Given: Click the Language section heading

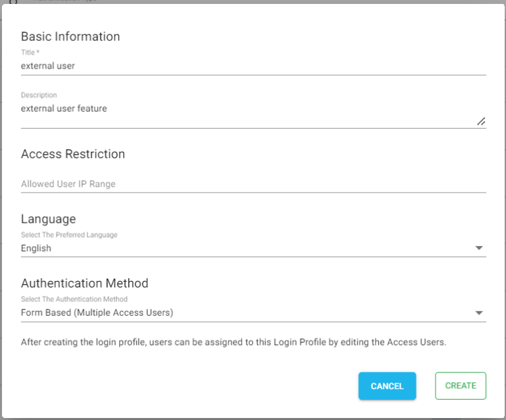Looking at the screenshot, I should pyautogui.click(x=48, y=219).
